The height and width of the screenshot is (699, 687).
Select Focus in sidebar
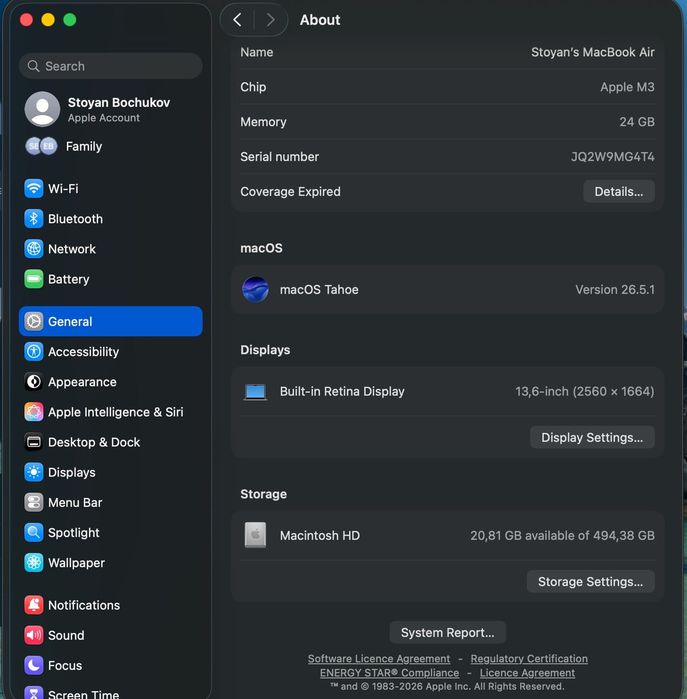click(x=111, y=666)
